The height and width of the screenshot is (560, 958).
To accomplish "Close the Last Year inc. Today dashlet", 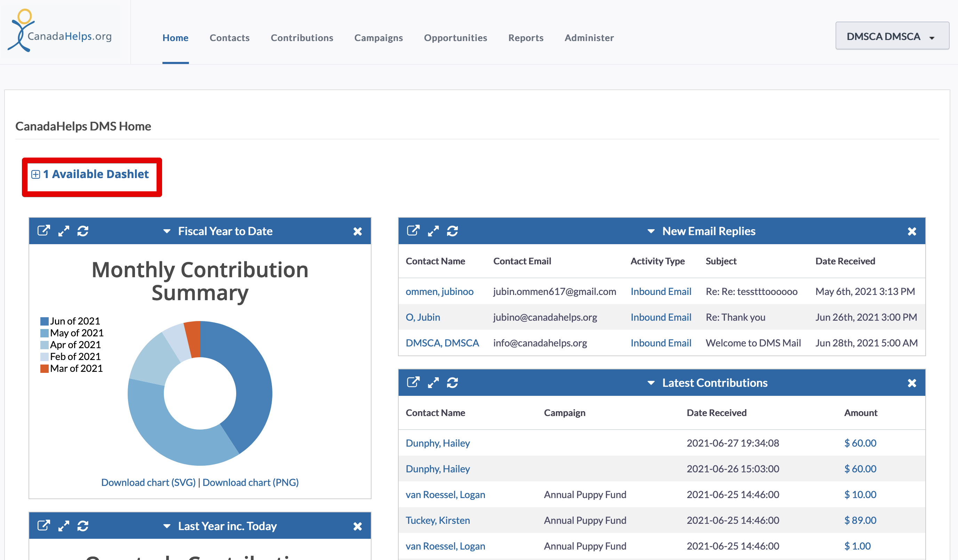I will [357, 526].
